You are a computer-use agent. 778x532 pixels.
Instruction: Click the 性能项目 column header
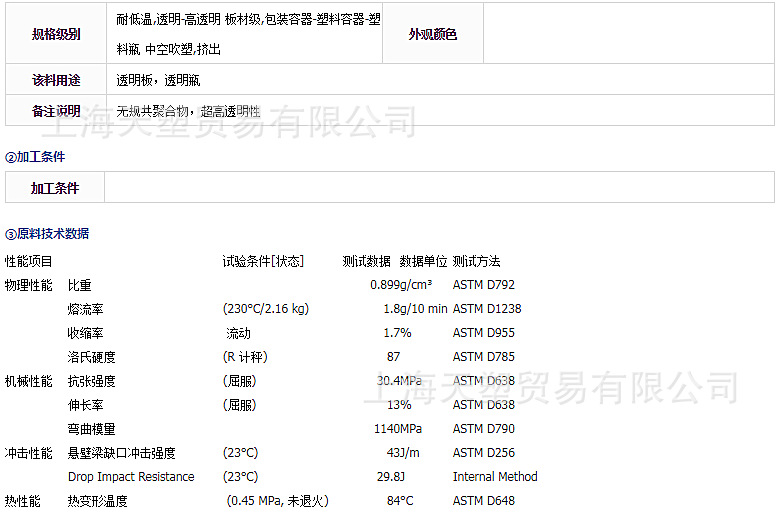(x=29, y=261)
